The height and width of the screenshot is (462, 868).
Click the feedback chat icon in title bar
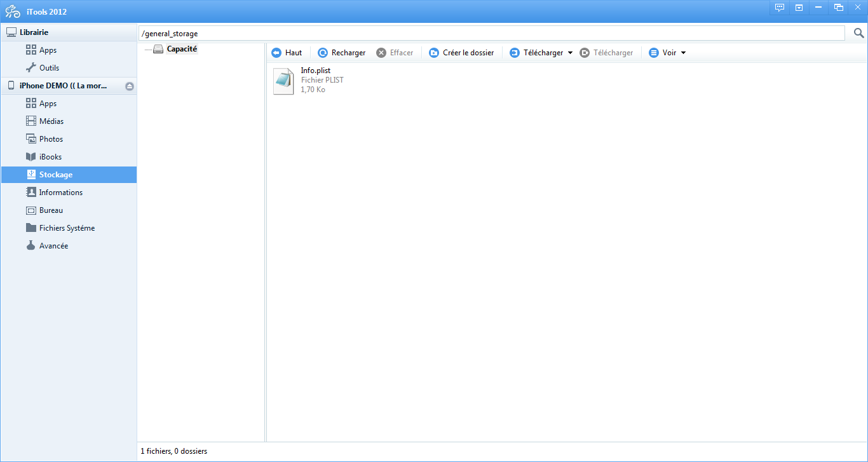(x=780, y=8)
